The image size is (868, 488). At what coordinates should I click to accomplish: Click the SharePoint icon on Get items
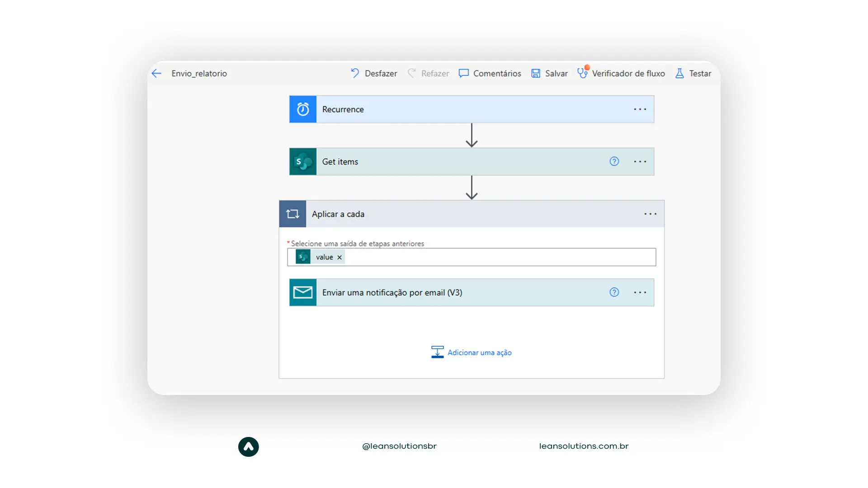click(x=303, y=161)
